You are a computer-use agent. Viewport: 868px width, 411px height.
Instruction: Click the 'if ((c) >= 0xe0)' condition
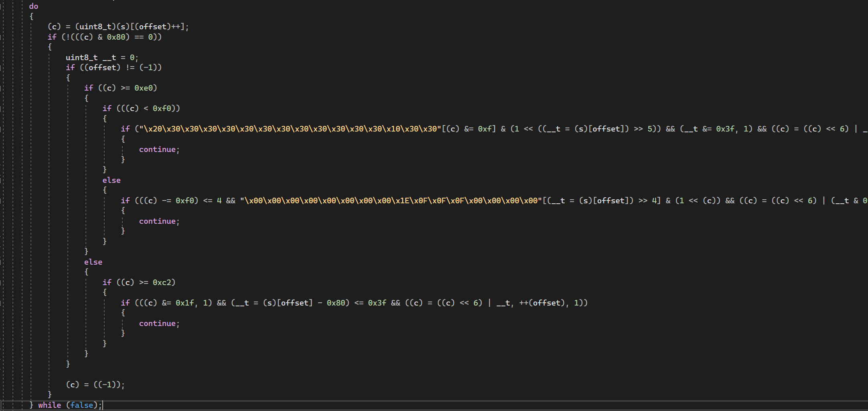click(120, 87)
